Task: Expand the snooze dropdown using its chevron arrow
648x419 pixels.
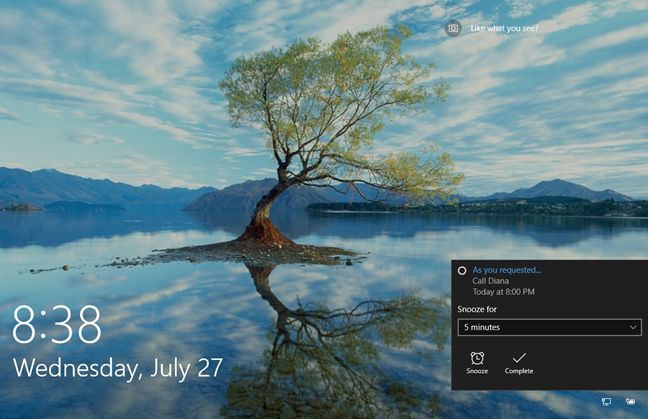Action: pyautogui.click(x=633, y=327)
